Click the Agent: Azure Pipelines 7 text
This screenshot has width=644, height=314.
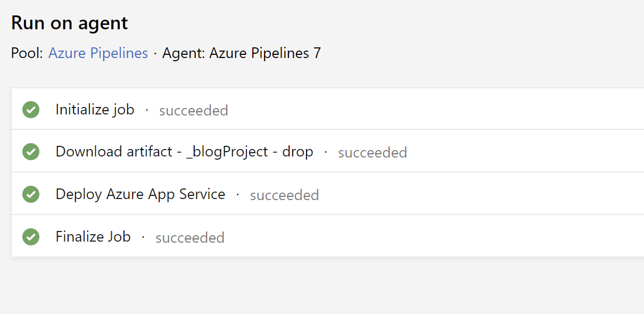pyautogui.click(x=242, y=53)
